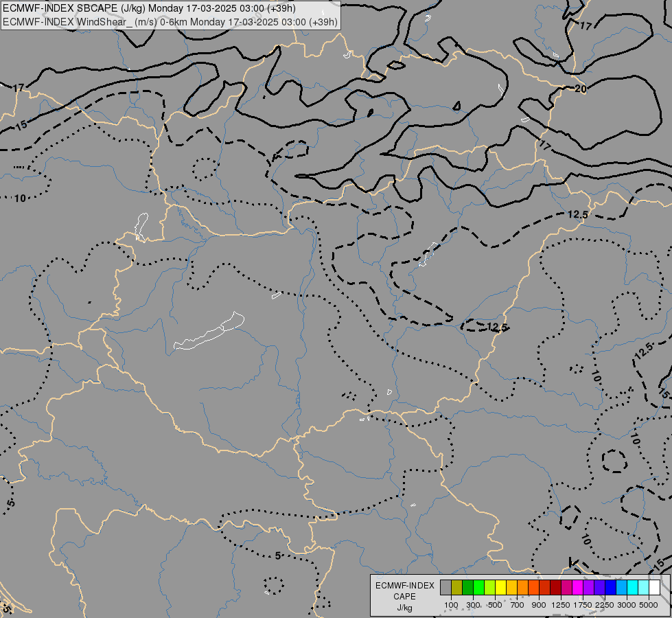Click the '20' wind shear contour label
The width and height of the screenshot is (672, 618).
[x=580, y=89]
